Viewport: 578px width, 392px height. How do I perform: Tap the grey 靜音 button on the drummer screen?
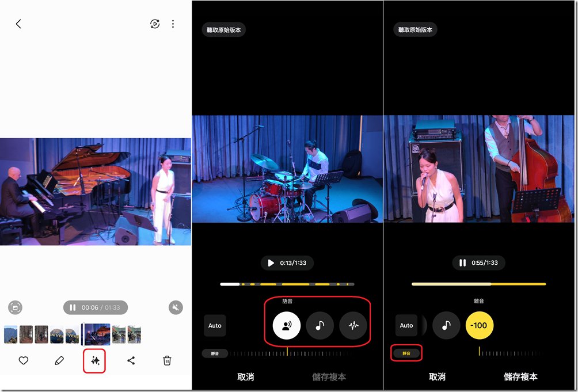(215, 353)
